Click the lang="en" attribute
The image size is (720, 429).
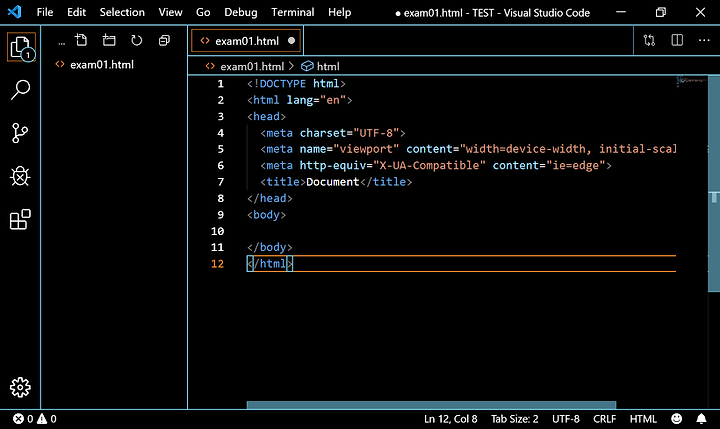tap(316, 100)
